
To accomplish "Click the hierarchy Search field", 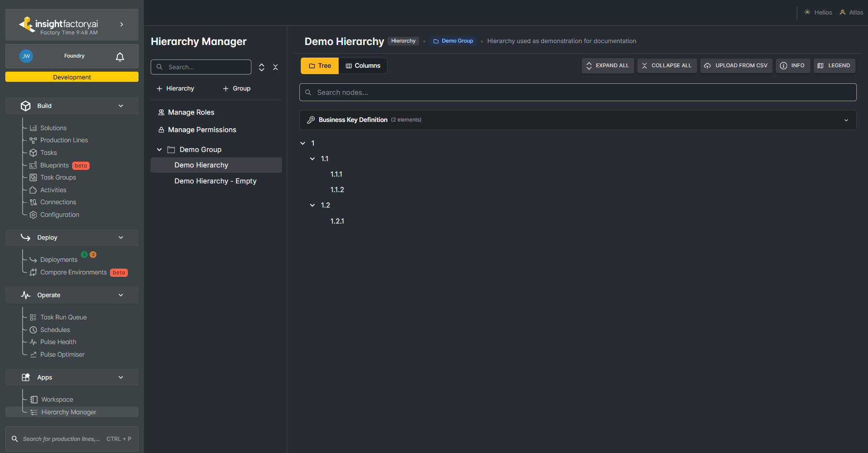I will 201,67.
